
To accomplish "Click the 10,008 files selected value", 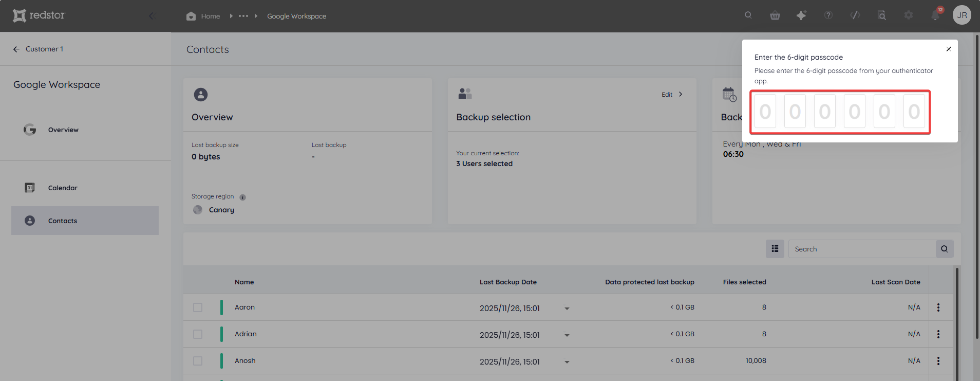I will (x=756, y=360).
